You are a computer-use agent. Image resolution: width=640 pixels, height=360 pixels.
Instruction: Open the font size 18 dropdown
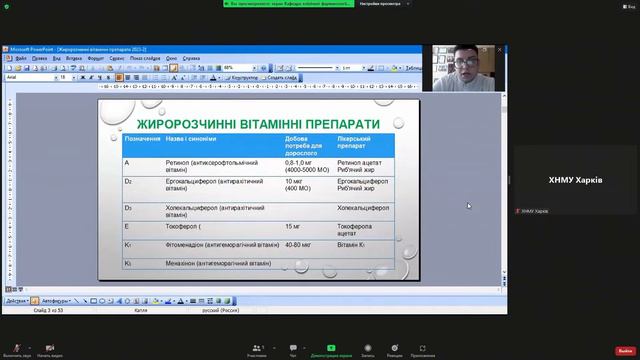tap(74, 78)
